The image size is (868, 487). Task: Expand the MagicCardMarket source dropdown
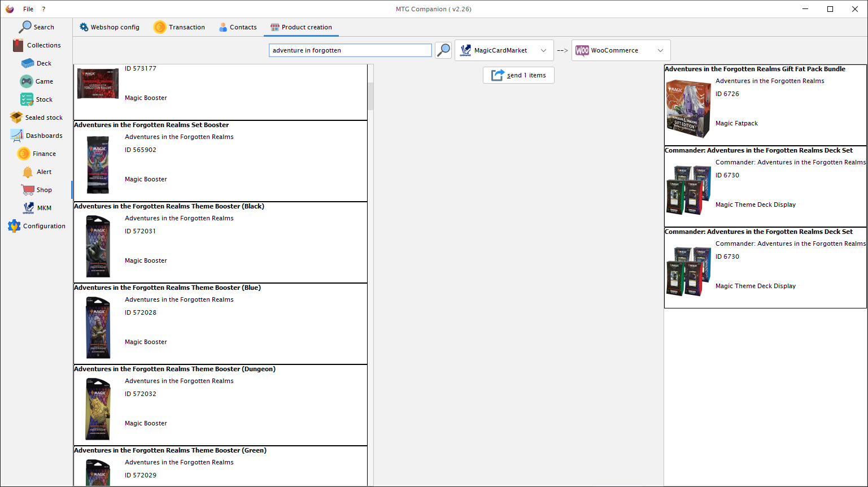click(504, 50)
